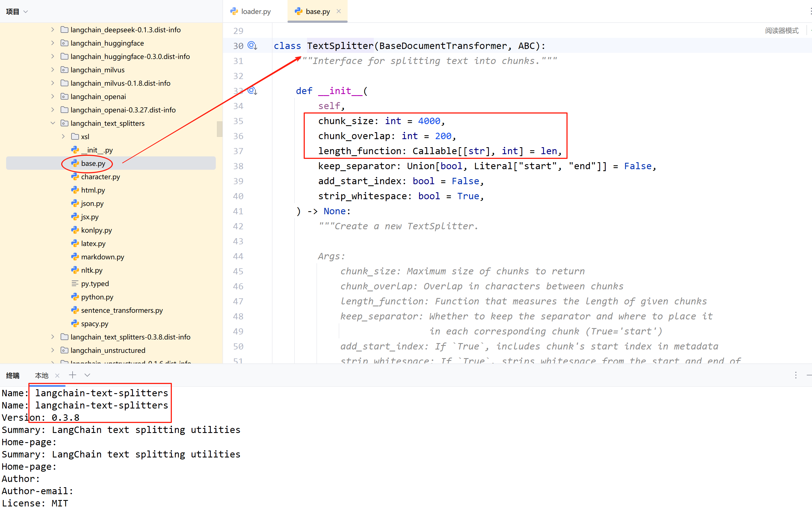This screenshot has width=812, height=512.
Task: Select the langchain_unstructured folder row
Action: point(108,350)
